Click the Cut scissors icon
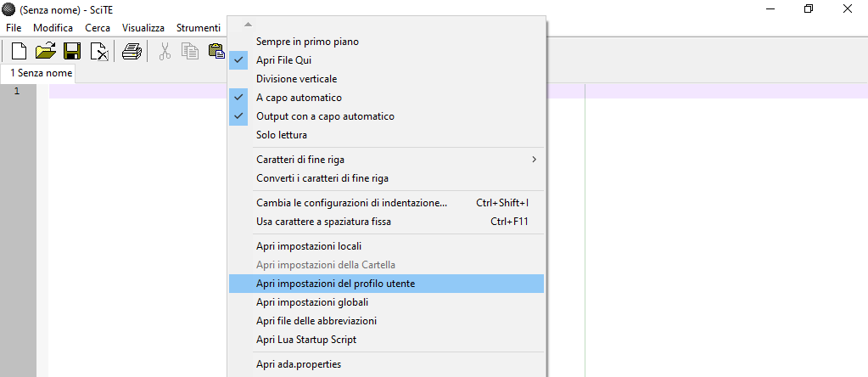The height and width of the screenshot is (377, 868). point(165,52)
